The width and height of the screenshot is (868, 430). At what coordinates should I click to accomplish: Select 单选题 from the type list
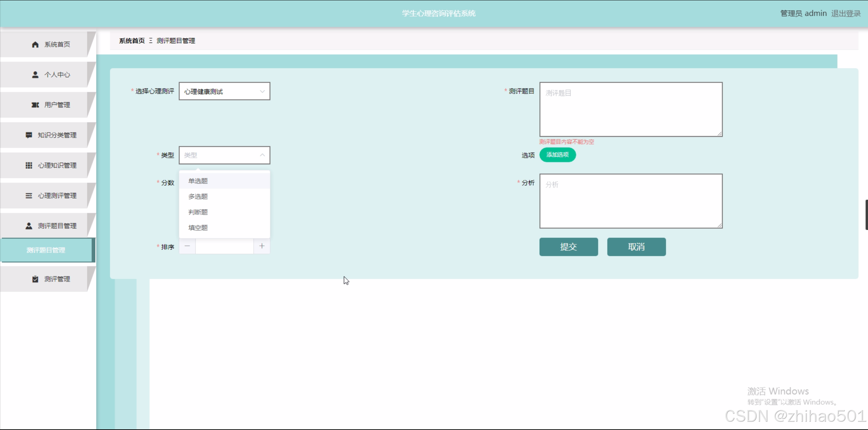198,181
